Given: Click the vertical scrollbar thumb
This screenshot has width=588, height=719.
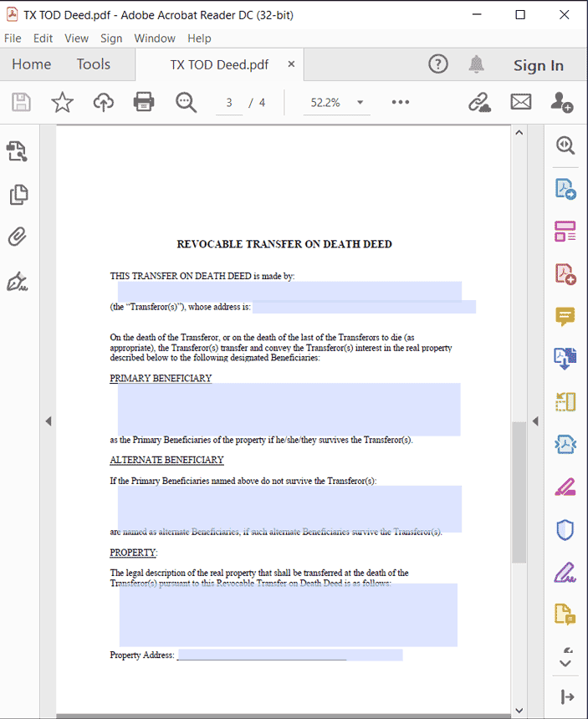Looking at the screenshot, I should click(519, 492).
